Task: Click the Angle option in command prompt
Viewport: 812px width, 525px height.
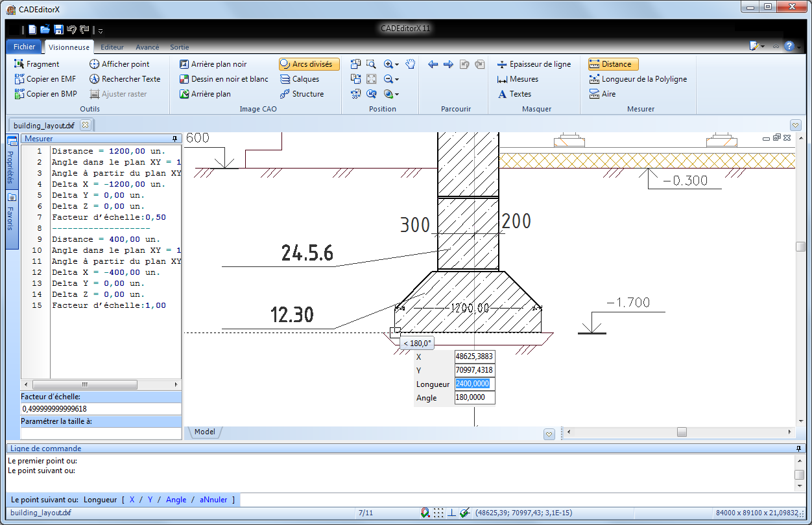Action: tap(176, 500)
